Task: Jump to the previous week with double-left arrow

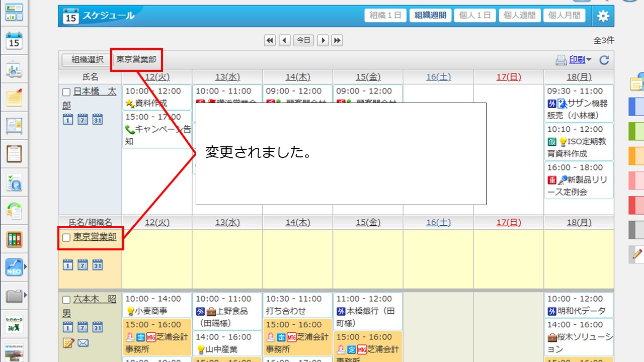Action: coord(270,40)
